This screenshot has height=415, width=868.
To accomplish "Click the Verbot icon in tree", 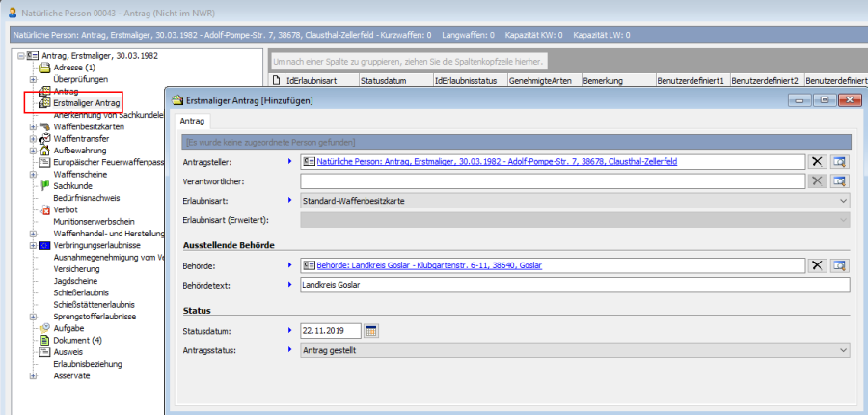I will click(x=44, y=209).
